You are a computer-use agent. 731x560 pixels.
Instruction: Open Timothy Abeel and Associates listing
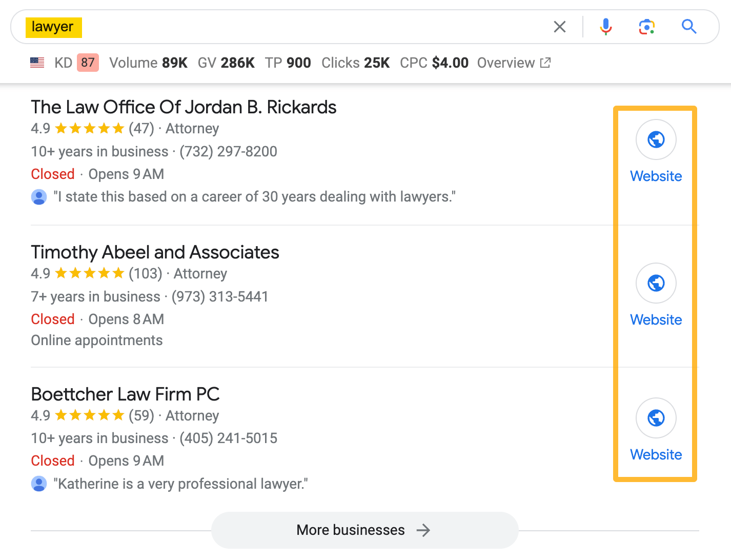[155, 252]
